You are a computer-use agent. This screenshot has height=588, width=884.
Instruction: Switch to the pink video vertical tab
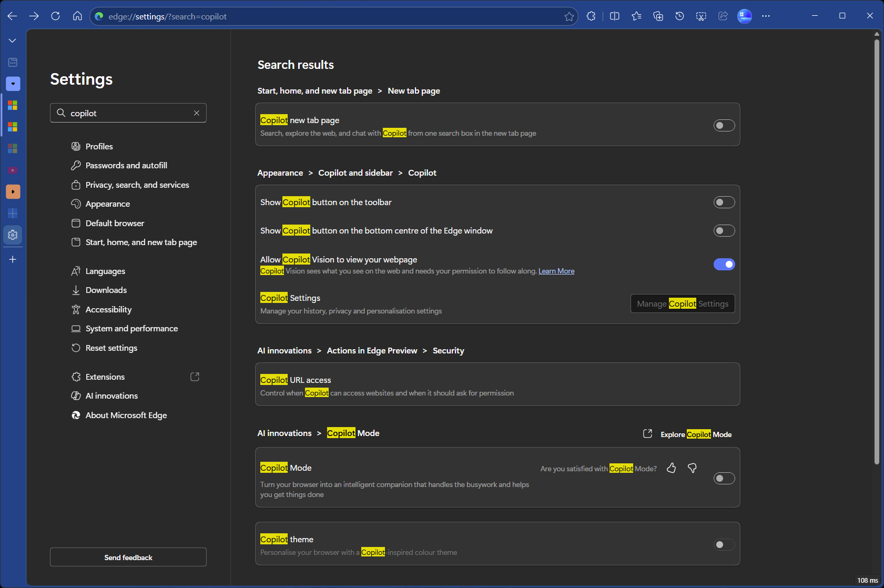tap(13, 170)
